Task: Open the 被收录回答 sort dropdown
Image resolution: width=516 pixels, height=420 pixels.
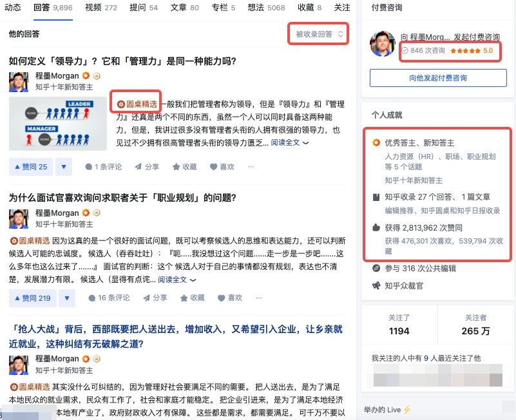Action: click(x=320, y=34)
